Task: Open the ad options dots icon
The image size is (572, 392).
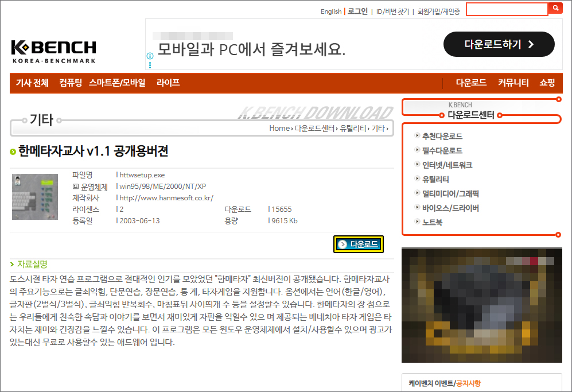Action: (x=150, y=65)
